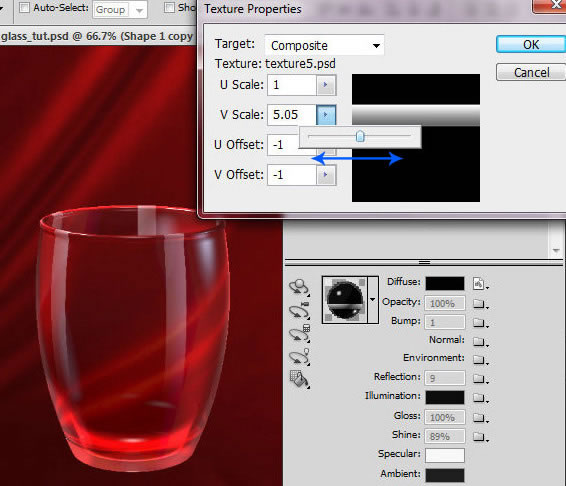The width and height of the screenshot is (566, 486).
Task: Open the U Scale slider arrow
Action: (326, 85)
